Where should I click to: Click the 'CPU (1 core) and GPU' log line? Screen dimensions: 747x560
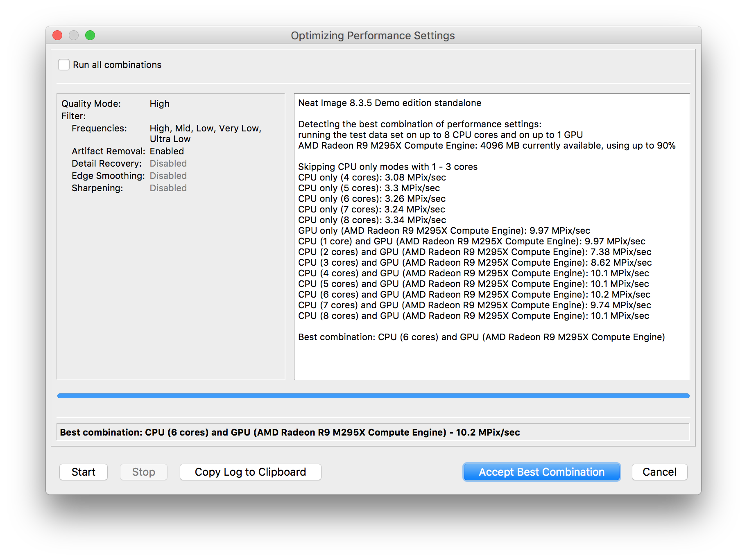(x=472, y=242)
